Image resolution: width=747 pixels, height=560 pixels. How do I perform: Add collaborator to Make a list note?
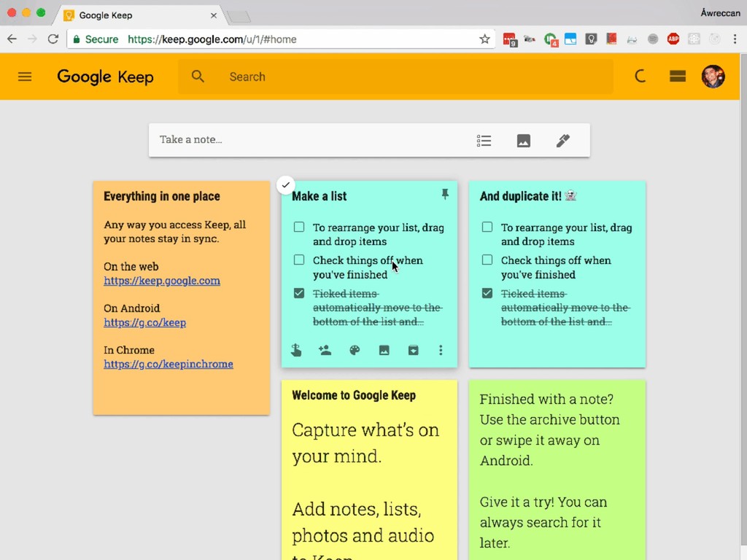click(325, 350)
